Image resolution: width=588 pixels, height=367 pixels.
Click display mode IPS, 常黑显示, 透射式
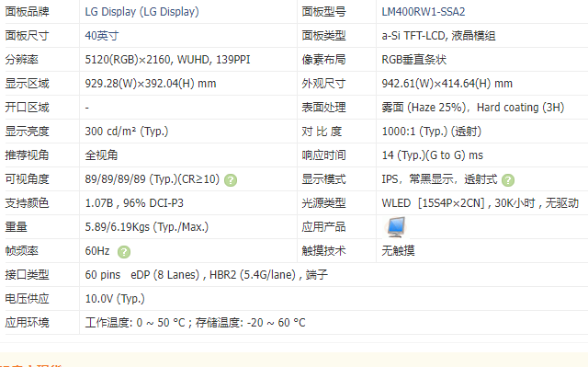(x=439, y=179)
